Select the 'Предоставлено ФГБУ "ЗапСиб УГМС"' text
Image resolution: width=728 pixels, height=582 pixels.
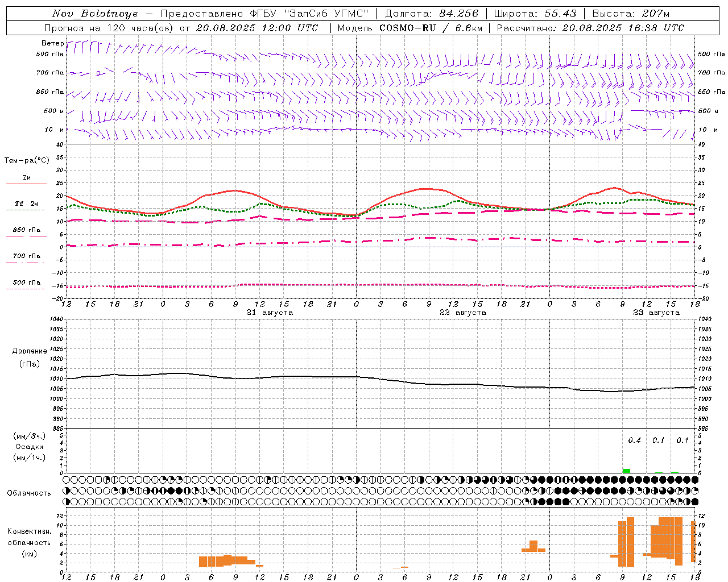[264, 14]
